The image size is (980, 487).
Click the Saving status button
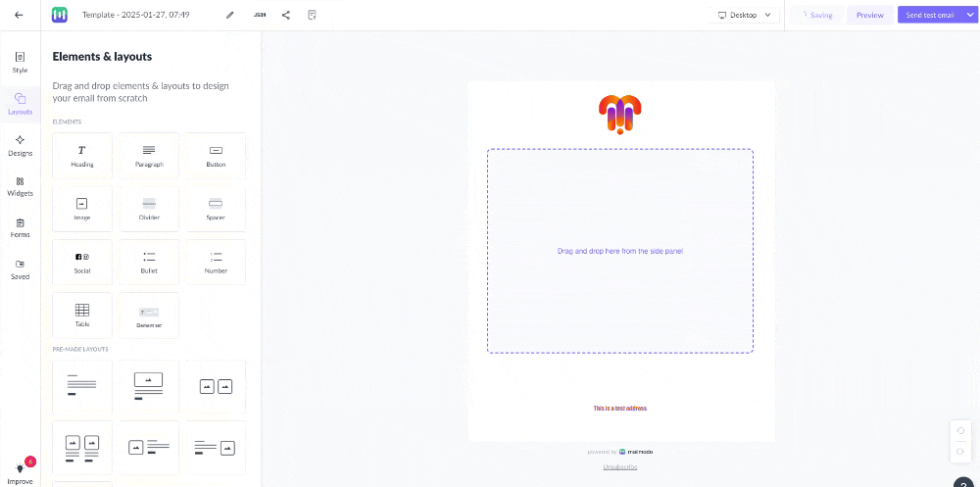(x=817, y=15)
